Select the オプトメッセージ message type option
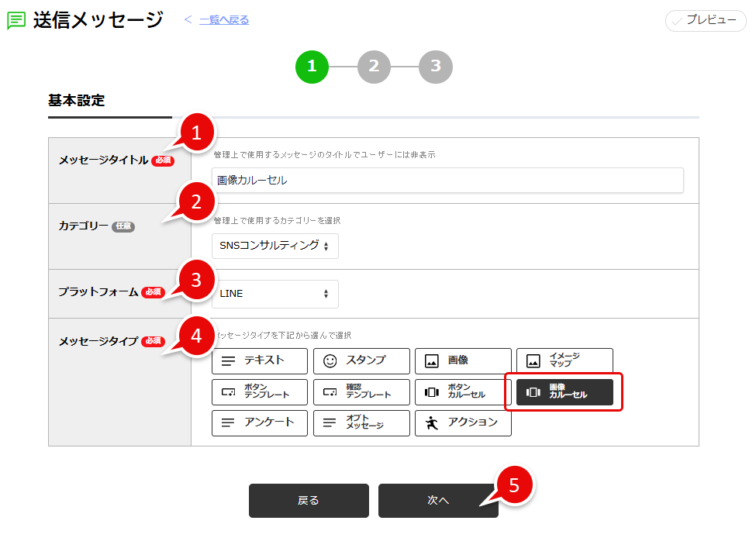The image size is (756, 555). pos(361,423)
